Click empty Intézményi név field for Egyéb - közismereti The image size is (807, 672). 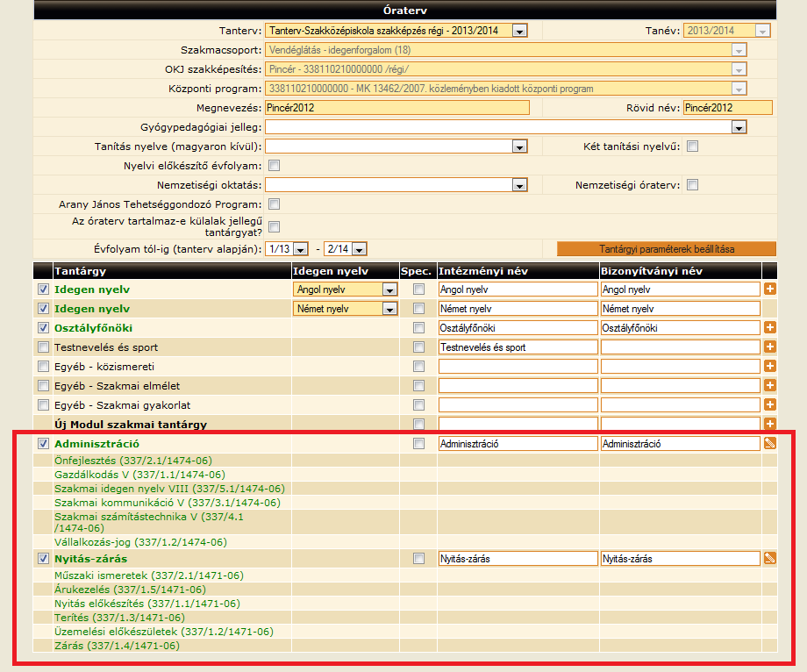(x=518, y=367)
